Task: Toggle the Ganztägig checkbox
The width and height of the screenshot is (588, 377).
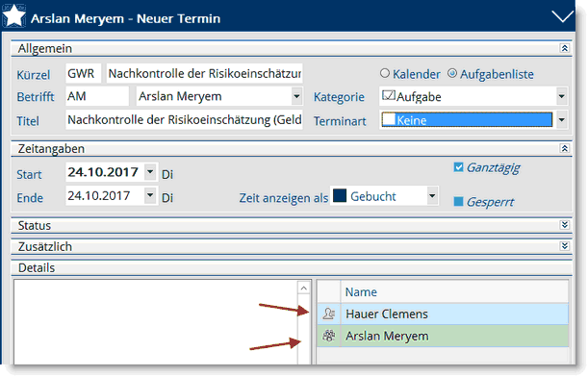Action: (x=458, y=167)
